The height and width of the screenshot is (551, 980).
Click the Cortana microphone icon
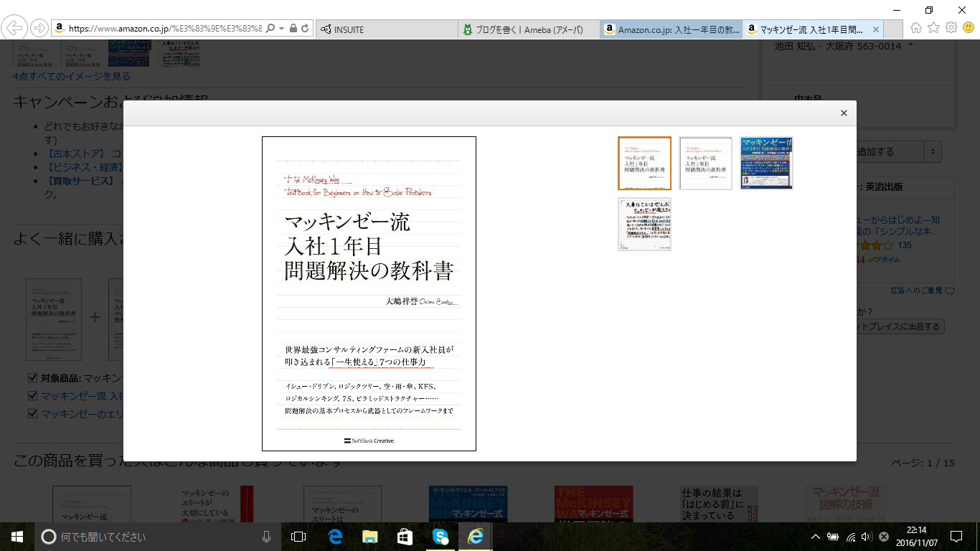[266, 537]
